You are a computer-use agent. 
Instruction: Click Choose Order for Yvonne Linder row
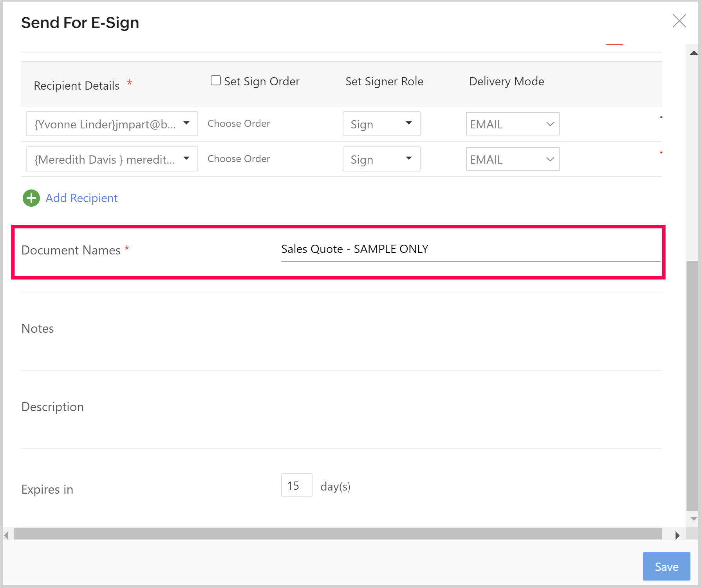point(238,124)
